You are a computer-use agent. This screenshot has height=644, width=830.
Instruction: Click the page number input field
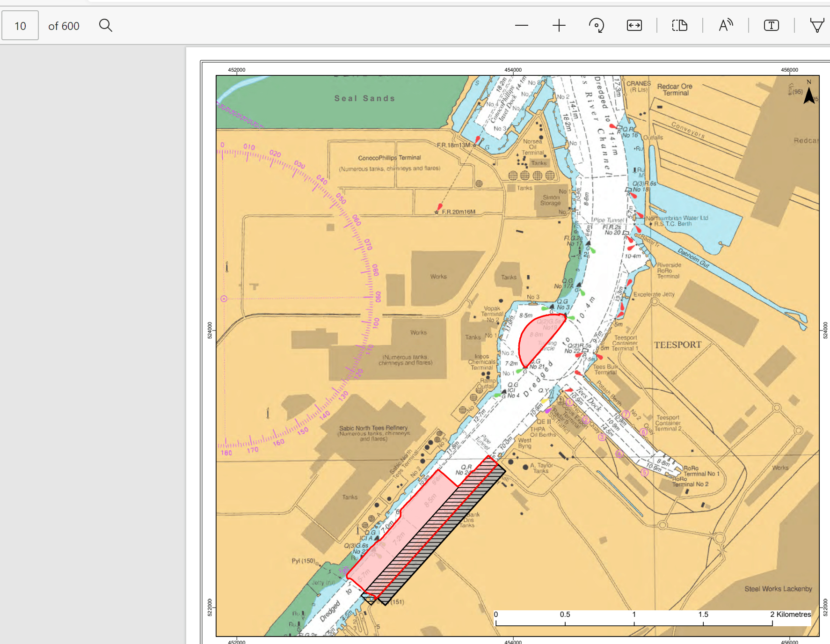pyautogui.click(x=20, y=26)
